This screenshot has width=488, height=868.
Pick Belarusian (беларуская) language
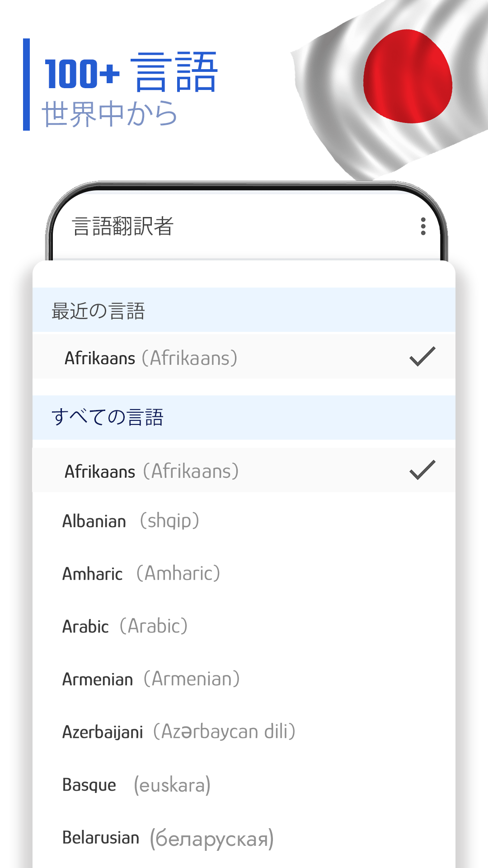pyautogui.click(x=244, y=838)
